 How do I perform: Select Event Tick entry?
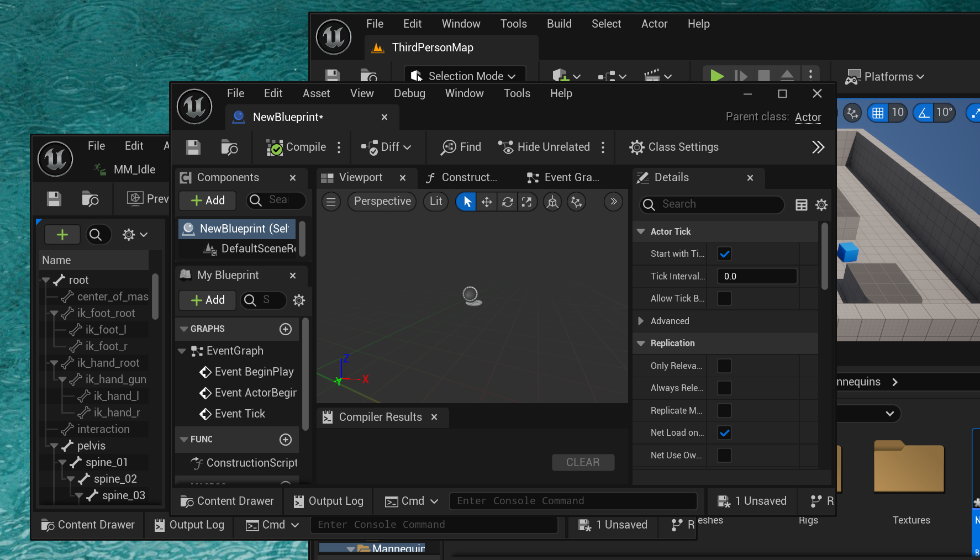[x=232, y=414]
